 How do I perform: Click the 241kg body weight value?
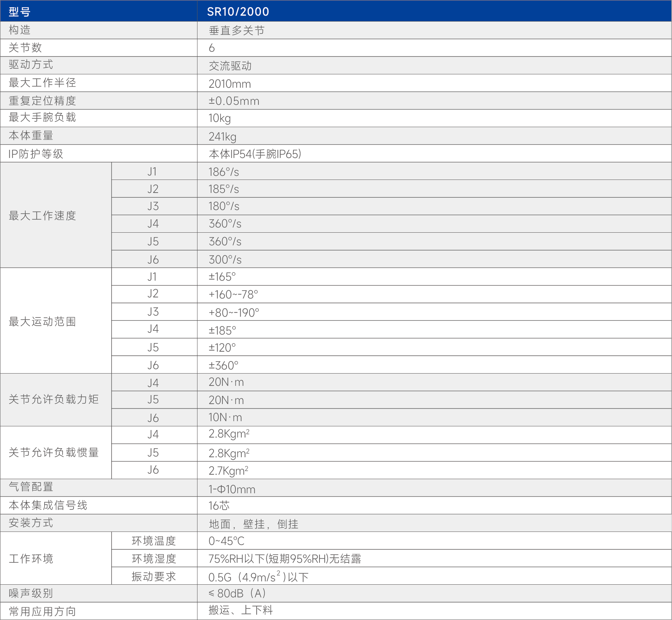[x=222, y=136]
